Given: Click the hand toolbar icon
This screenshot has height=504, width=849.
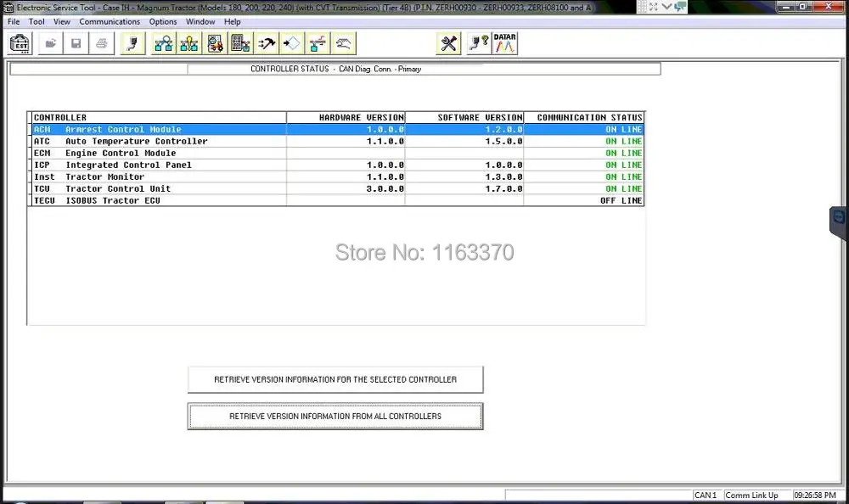Looking at the screenshot, I should [344, 44].
